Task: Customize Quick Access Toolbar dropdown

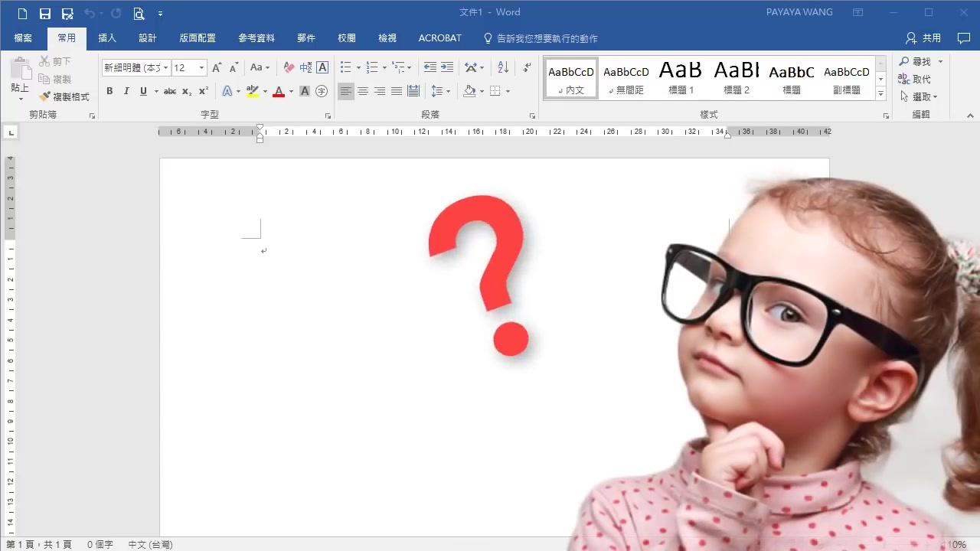Action: pyautogui.click(x=160, y=14)
